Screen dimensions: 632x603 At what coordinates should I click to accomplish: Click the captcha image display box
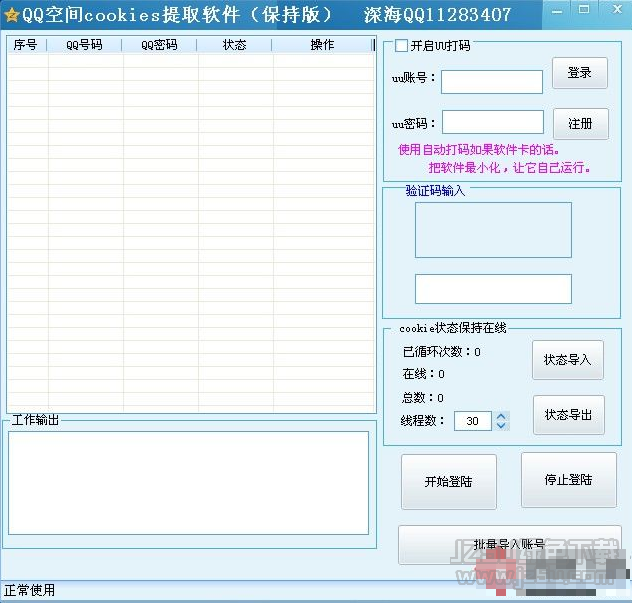pyautogui.click(x=493, y=230)
